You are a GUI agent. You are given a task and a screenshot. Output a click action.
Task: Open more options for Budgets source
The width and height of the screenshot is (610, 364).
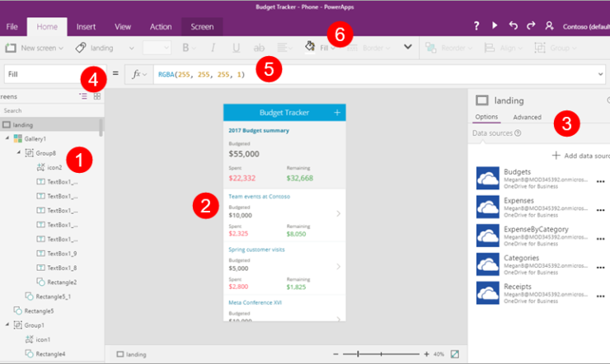point(600,181)
